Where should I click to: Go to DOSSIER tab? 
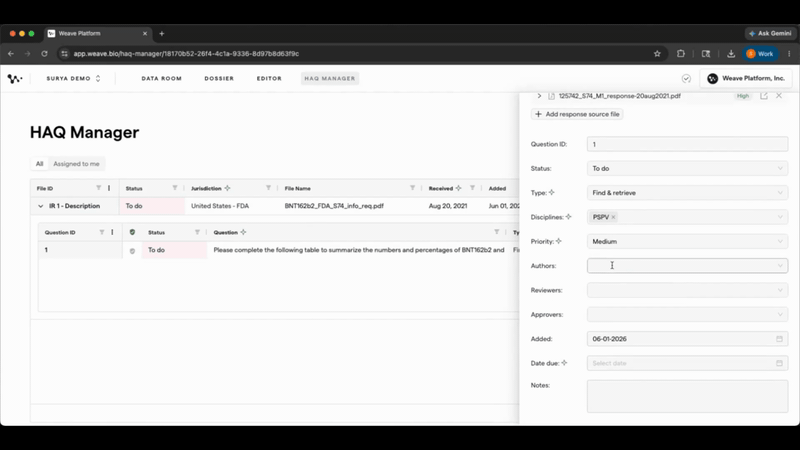coord(219,79)
